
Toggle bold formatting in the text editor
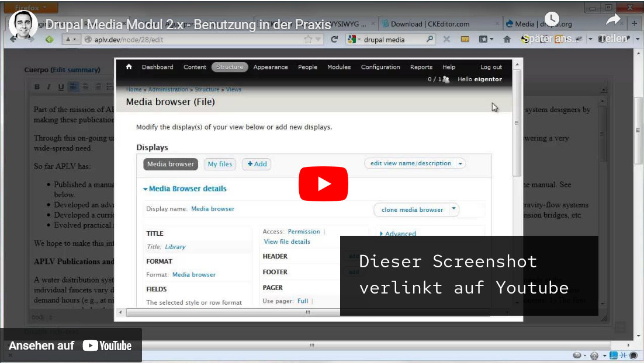tap(36, 86)
